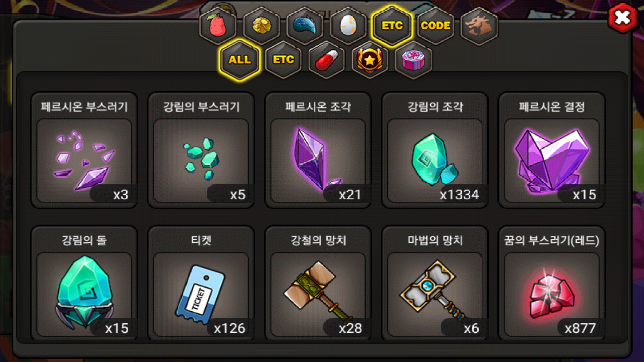This screenshot has width=644, height=362.
Task: Close the inventory with red X
Action: pos(623,18)
